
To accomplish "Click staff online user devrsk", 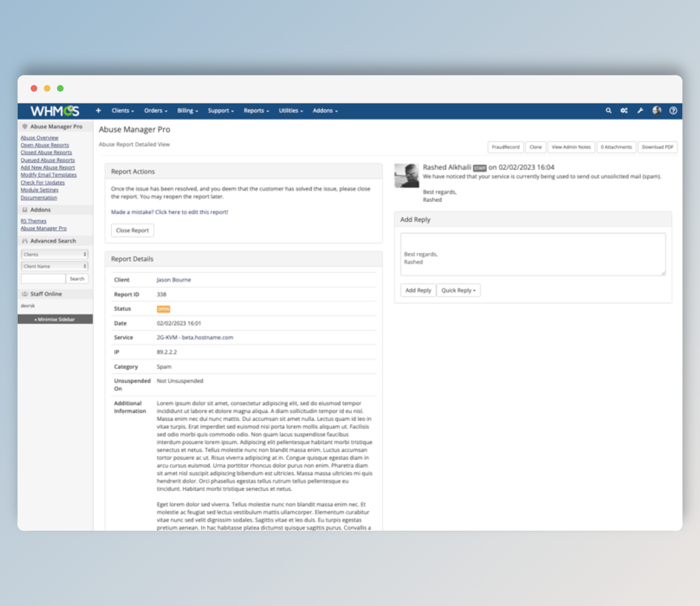I will pos(28,306).
